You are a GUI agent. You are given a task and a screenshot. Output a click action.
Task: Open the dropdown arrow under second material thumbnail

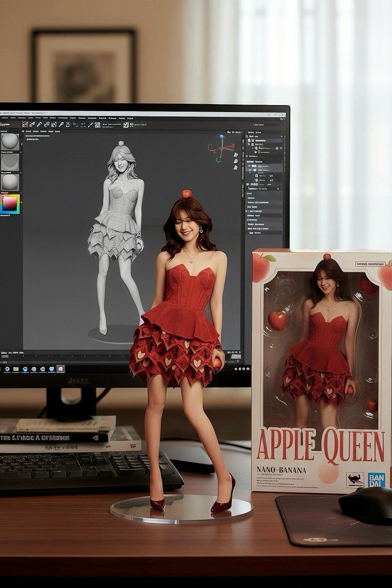click(21, 173)
